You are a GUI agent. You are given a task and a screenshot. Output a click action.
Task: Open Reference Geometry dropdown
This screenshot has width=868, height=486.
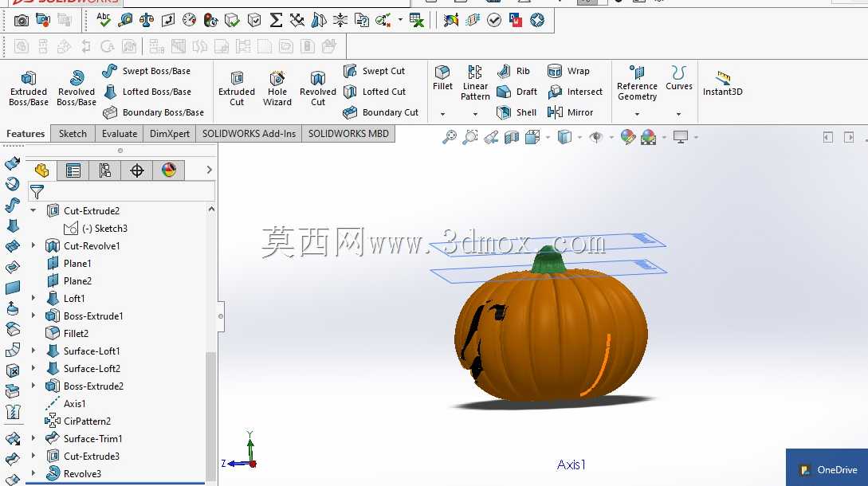(x=637, y=114)
